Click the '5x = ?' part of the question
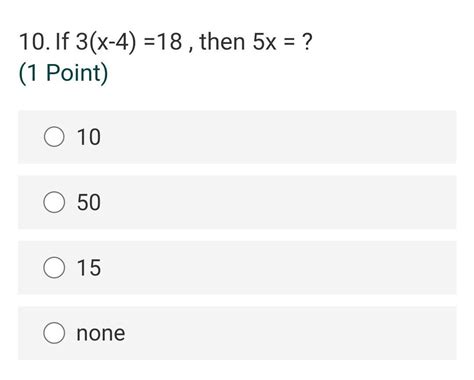Screen dimensions: 474x380 283,42
